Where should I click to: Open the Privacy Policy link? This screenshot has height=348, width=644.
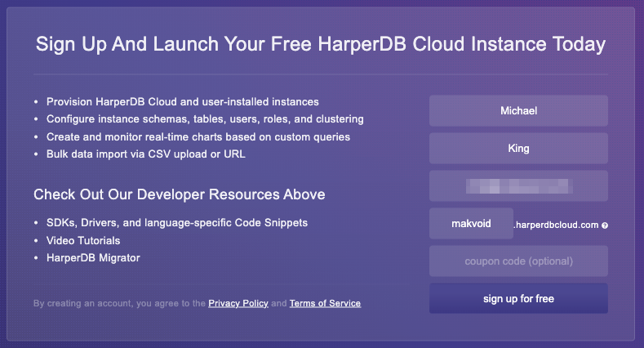(238, 303)
